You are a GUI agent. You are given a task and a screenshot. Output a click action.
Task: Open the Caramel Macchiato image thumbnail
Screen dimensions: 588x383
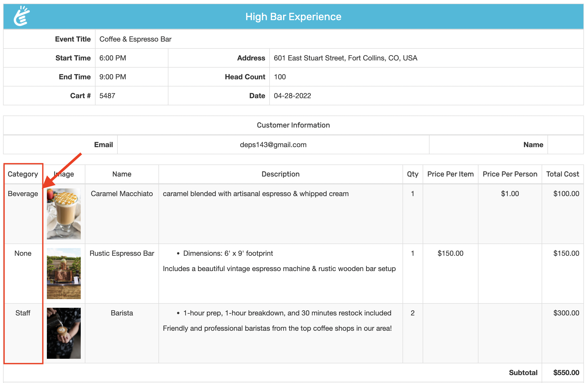click(64, 214)
